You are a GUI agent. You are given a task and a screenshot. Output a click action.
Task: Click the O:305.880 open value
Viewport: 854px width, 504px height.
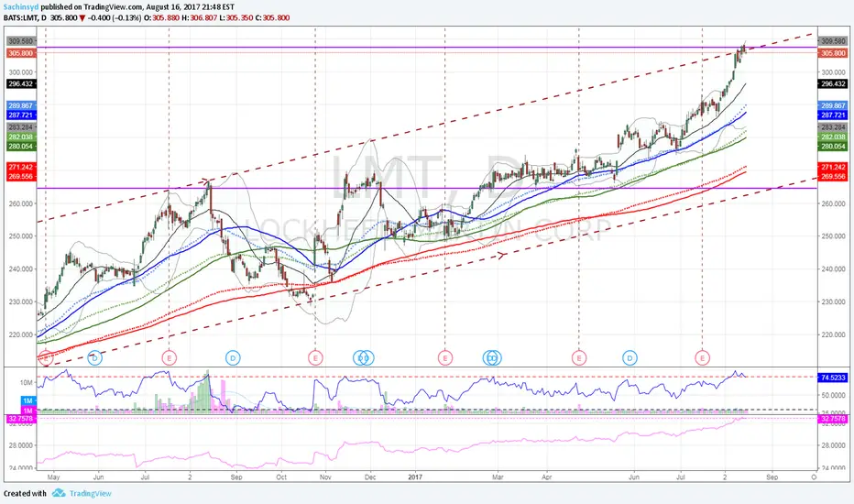tap(162, 18)
